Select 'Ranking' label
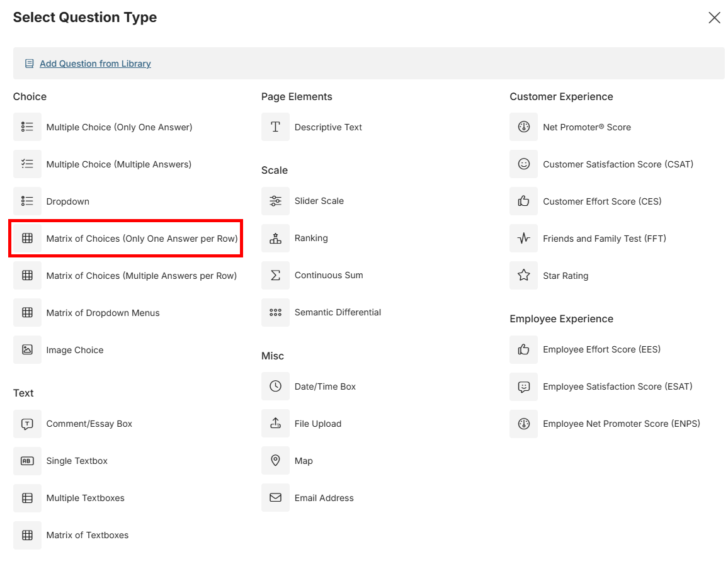The width and height of the screenshot is (728, 564). click(311, 238)
